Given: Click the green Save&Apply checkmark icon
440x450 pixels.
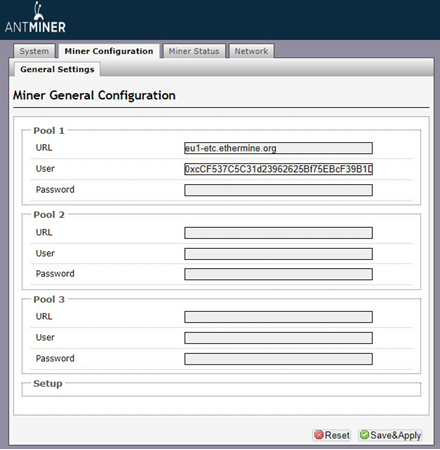Looking at the screenshot, I should click(364, 435).
